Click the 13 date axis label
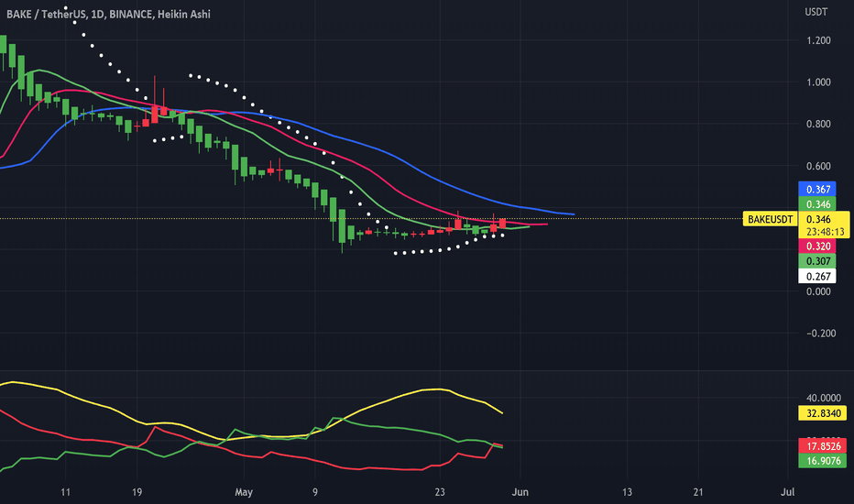The image size is (854, 504). click(x=627, y=492)
